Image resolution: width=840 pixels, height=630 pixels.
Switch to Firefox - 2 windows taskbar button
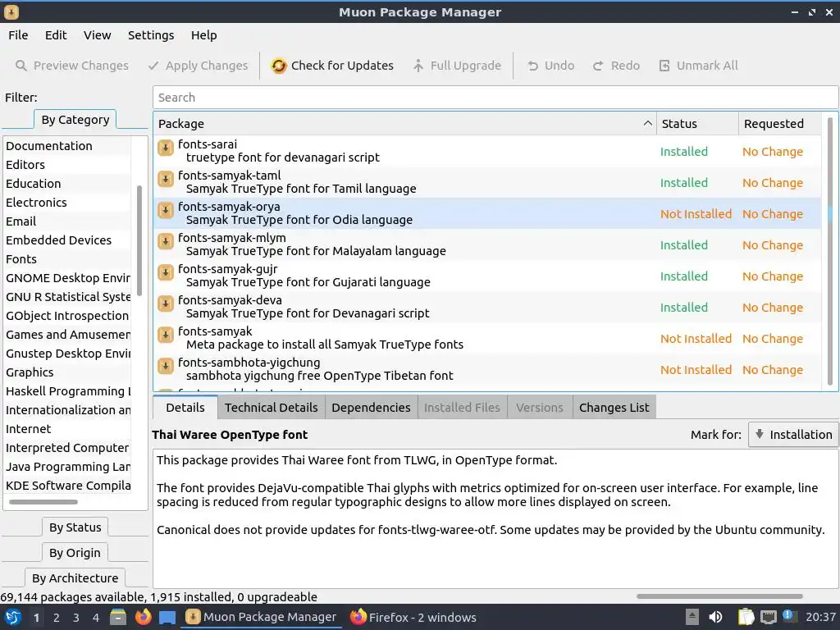(413, 617)
